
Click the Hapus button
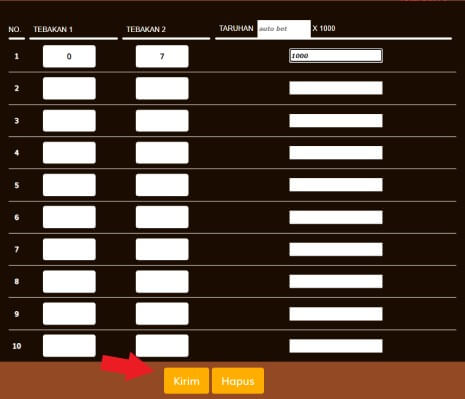(238, 381)
